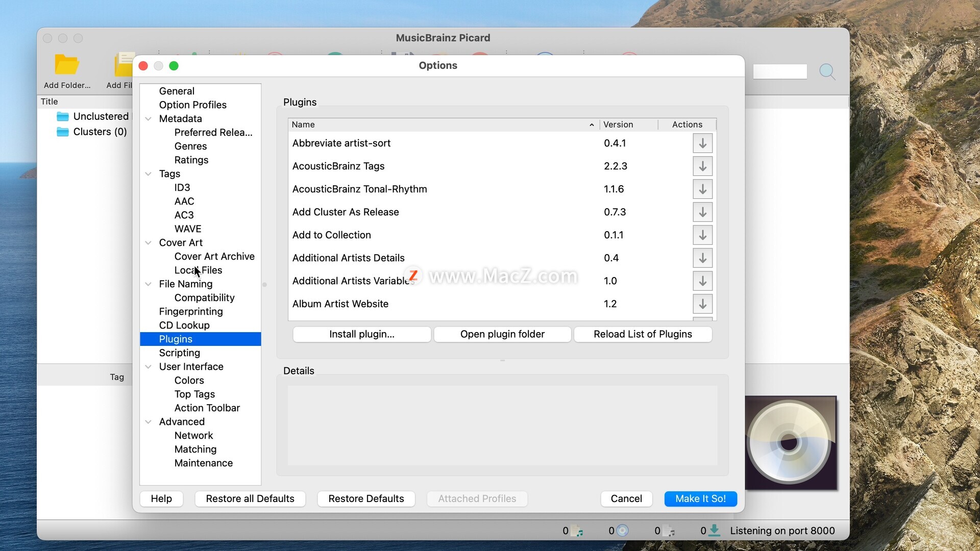Open Compatibility under File Naming
Viewport: 980px width, 551px height.
coord(204,298)
